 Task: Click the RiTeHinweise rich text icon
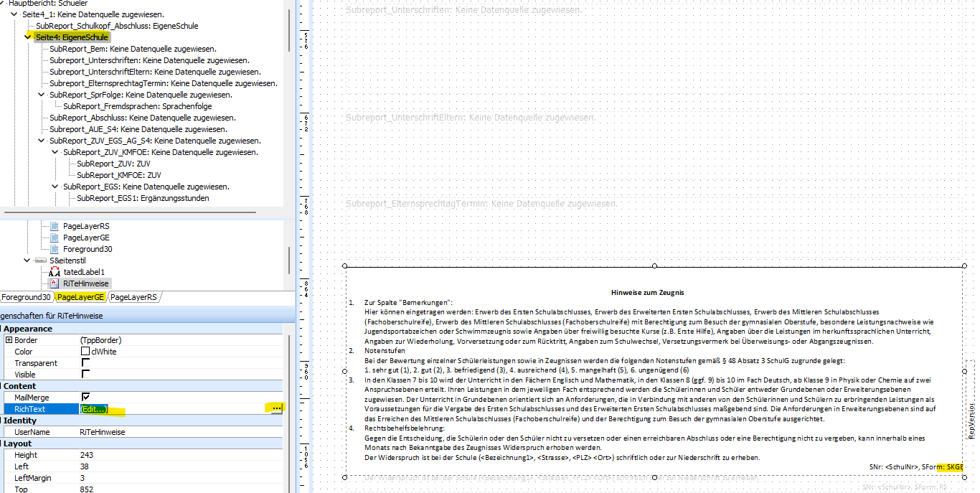coord(55,283)
